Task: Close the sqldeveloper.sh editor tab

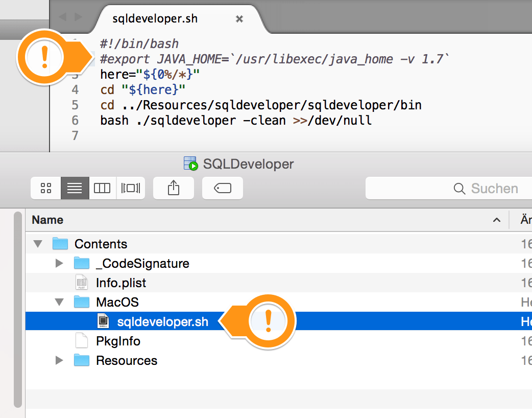Action: point(239,19)
